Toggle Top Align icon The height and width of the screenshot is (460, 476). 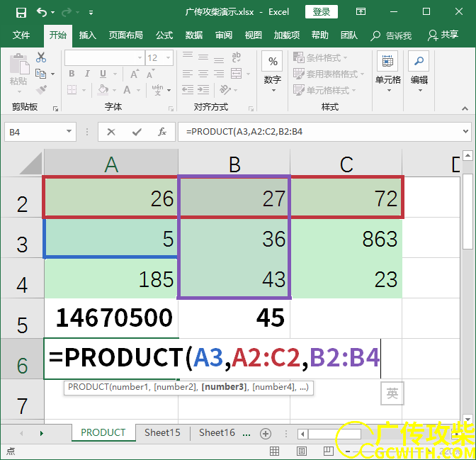[x=188, y=57]
